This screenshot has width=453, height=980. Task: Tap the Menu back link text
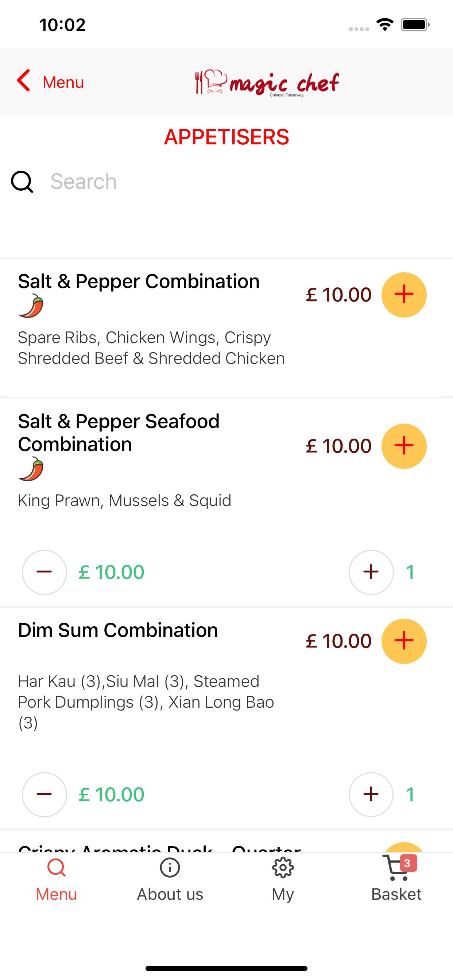click(63, 82)
